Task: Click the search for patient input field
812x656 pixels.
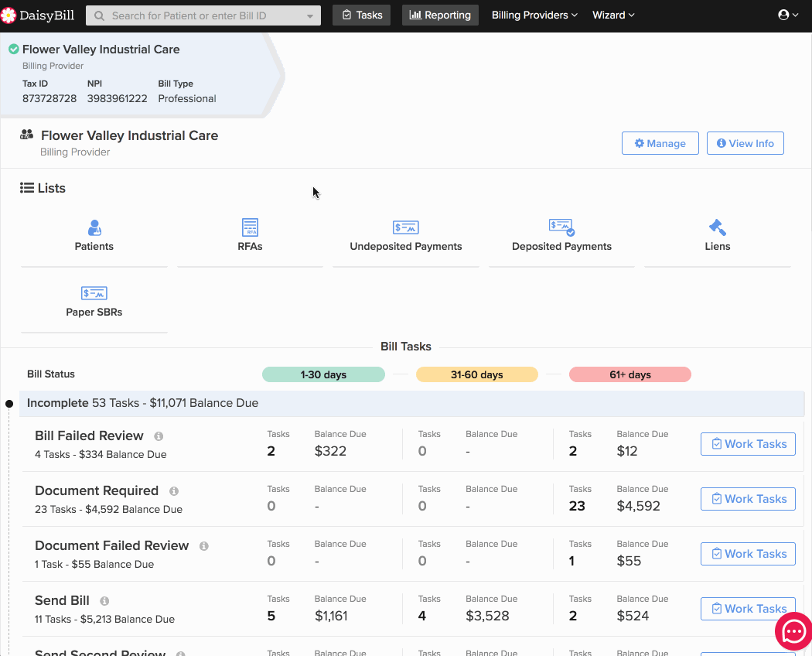Action: click(203, 15)
